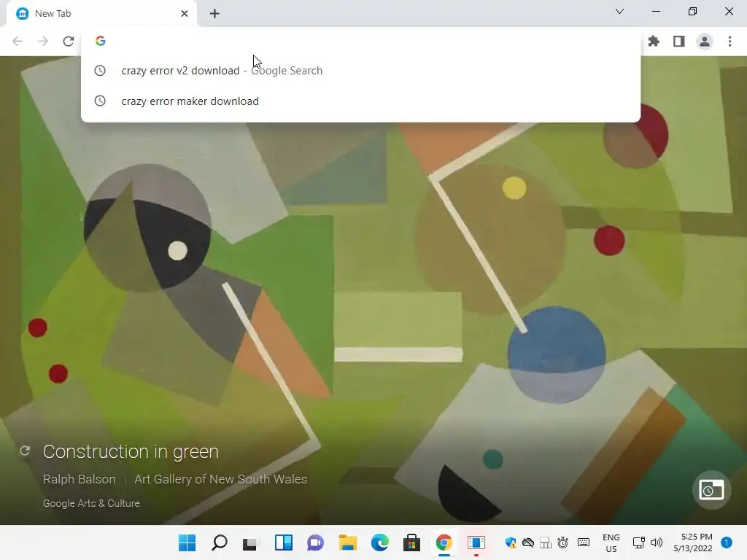The width and height of the screenshot is (747, 560).
Task: Open the notification badge showing 1
Action: pos(726,542)
